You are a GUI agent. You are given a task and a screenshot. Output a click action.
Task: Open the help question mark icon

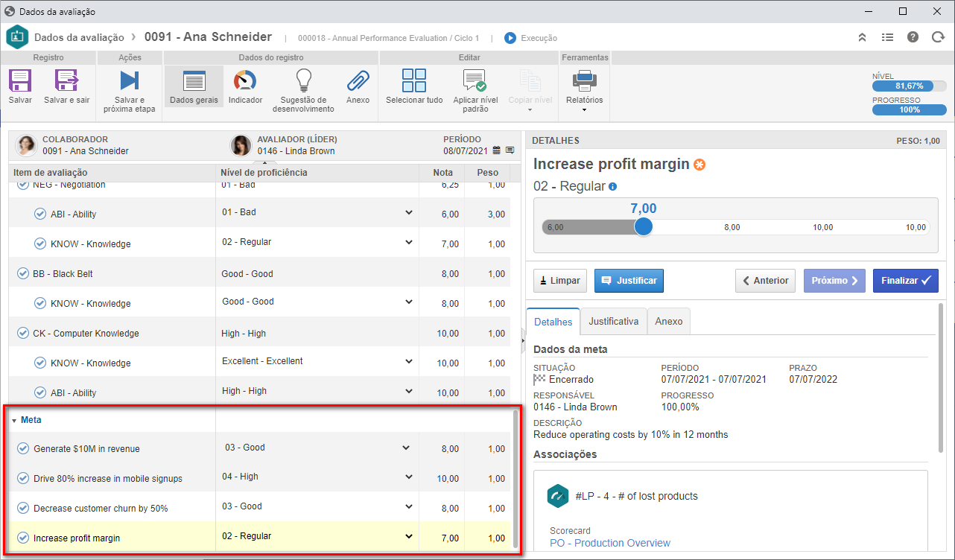tap(913, 37)
